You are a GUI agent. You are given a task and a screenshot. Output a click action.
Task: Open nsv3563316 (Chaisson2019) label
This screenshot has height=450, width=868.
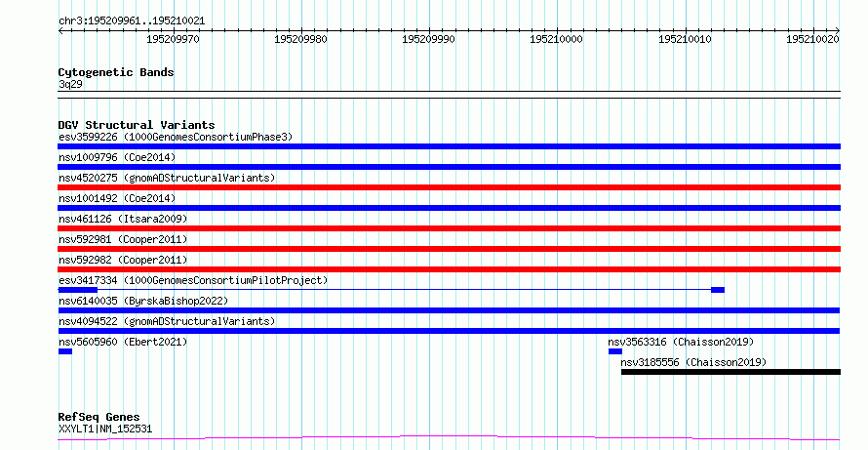(x=681, y=342)
